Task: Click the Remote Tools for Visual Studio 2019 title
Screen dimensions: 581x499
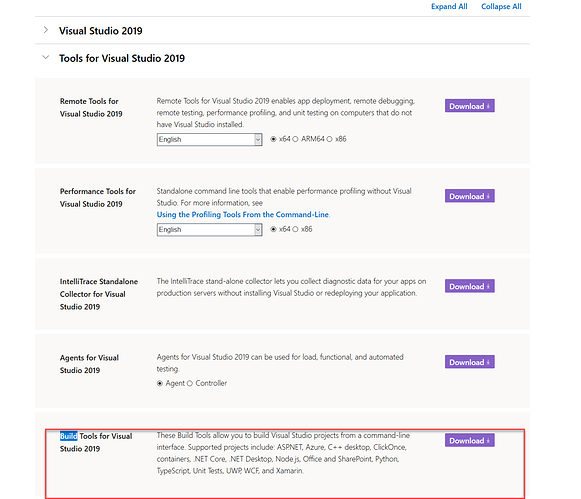Action: pos(91,107)
